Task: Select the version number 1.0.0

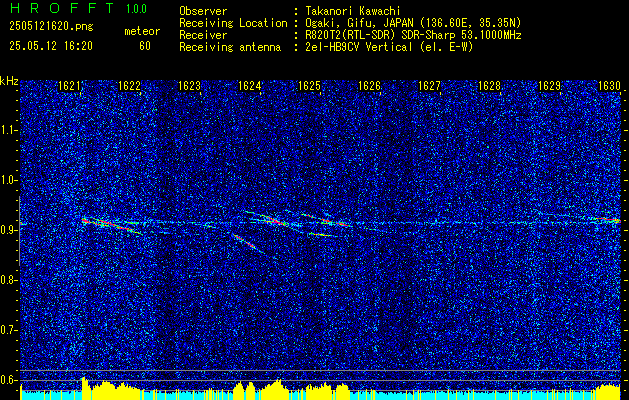Action: [x=136, y=9]
